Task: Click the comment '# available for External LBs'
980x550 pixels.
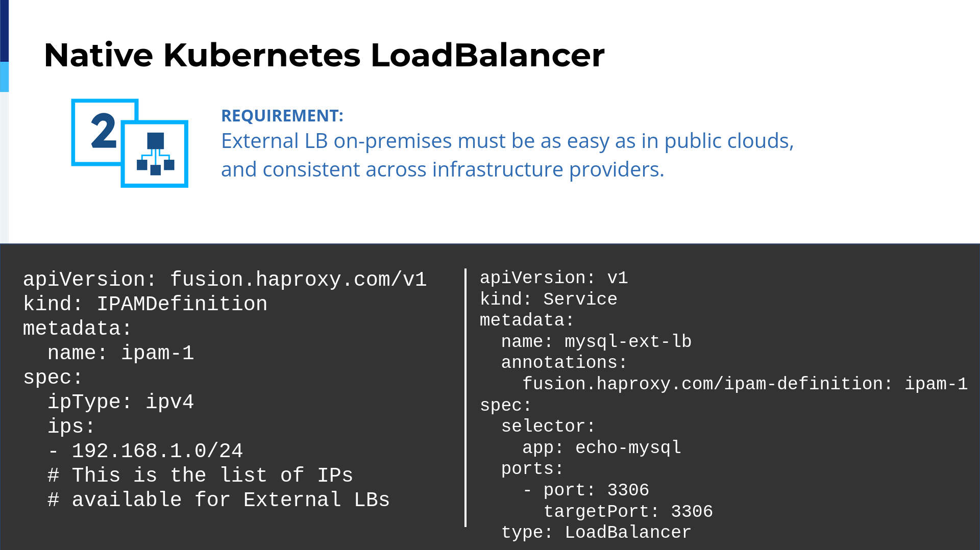Action: (x=218, y=500)
